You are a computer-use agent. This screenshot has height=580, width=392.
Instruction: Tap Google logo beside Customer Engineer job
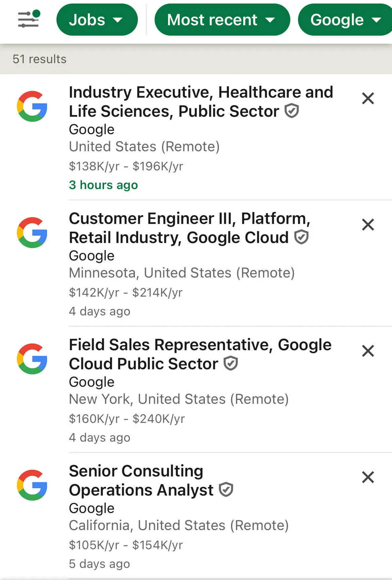tap(32, 233)
